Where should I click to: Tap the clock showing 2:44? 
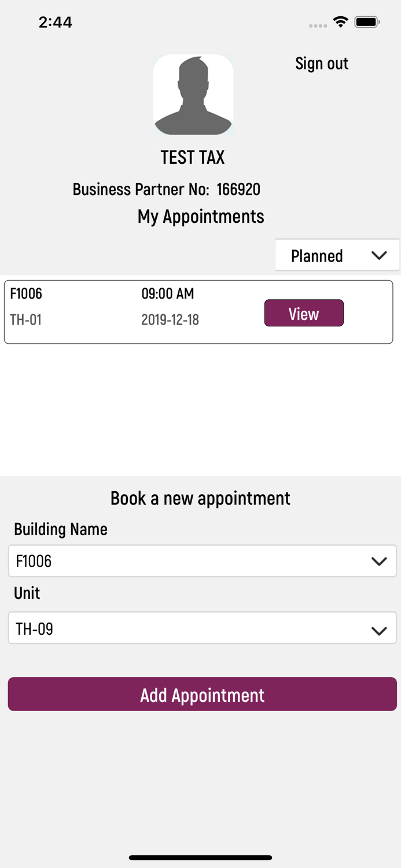pos(56,23)
